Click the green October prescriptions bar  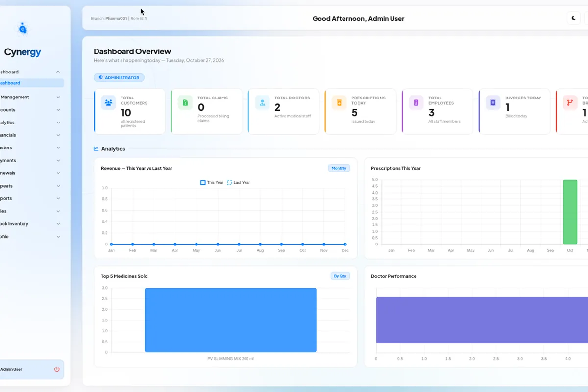[570, 212]
